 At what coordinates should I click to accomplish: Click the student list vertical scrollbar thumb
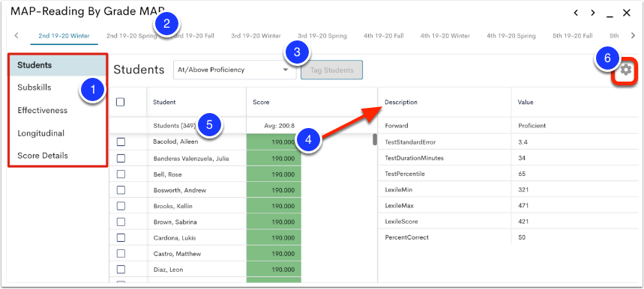click(375, 139)
